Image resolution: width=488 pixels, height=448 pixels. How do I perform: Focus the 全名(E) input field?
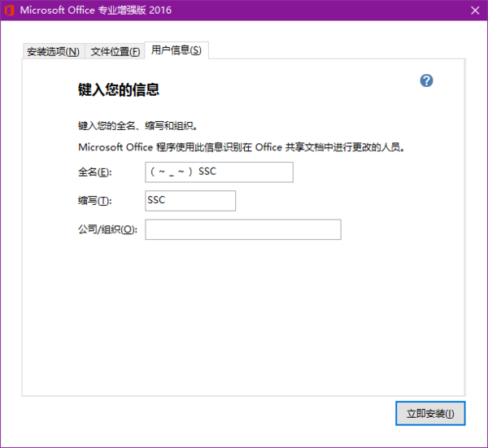click(219, 172)
